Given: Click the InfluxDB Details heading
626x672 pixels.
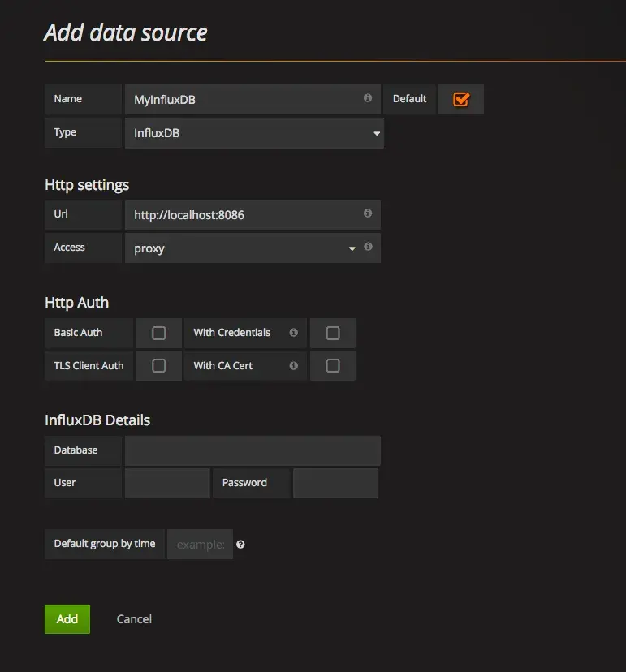Looking at the screenshot, I should pos(97,420).
